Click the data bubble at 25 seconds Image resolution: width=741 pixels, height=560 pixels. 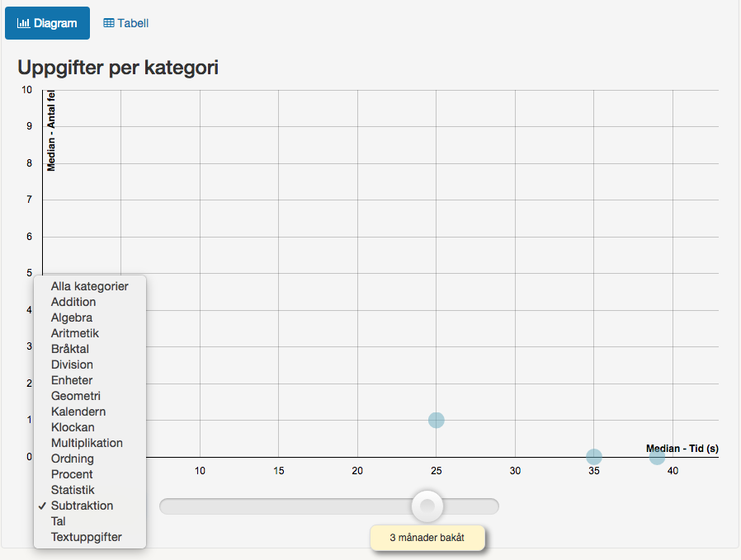point(437,420)
